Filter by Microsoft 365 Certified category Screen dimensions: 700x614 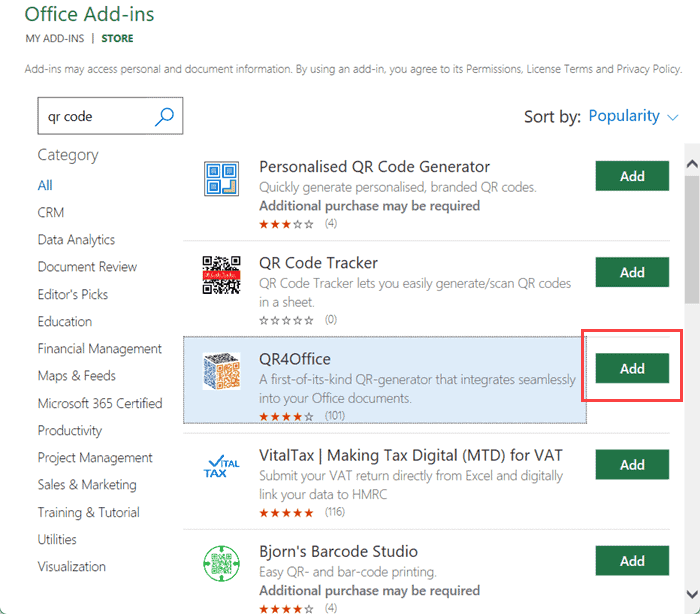[x=99, y=403]
